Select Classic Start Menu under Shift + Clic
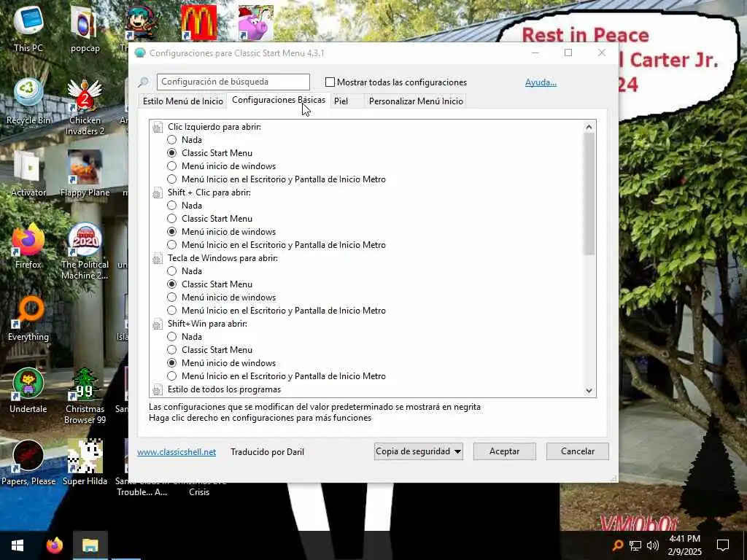747x560 pixels. tap(172, 219)
